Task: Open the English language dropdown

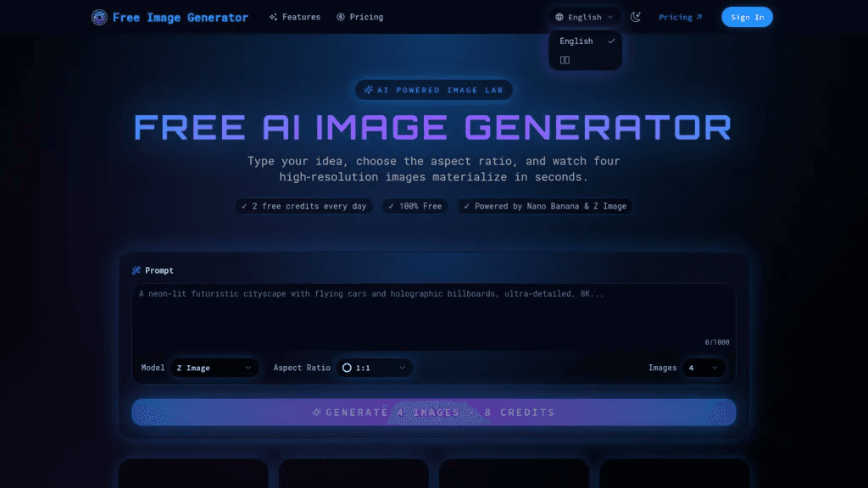Action: coord(585,17)
